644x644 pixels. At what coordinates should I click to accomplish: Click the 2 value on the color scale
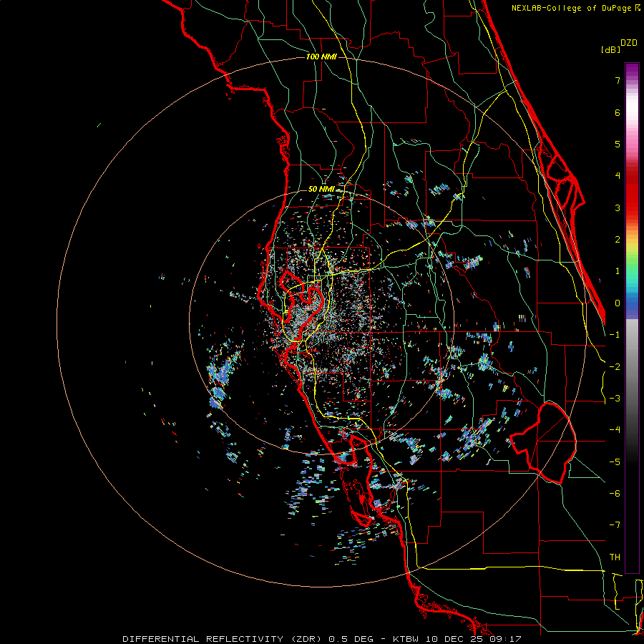click(618, 240)
